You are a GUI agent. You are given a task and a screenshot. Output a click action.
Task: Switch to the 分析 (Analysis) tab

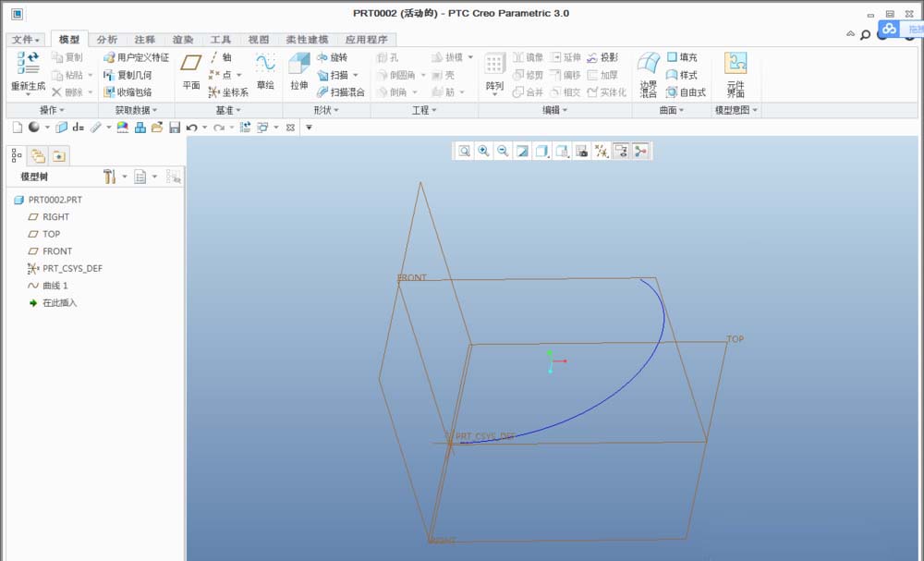pyautogui.click(x=106, y=40)
